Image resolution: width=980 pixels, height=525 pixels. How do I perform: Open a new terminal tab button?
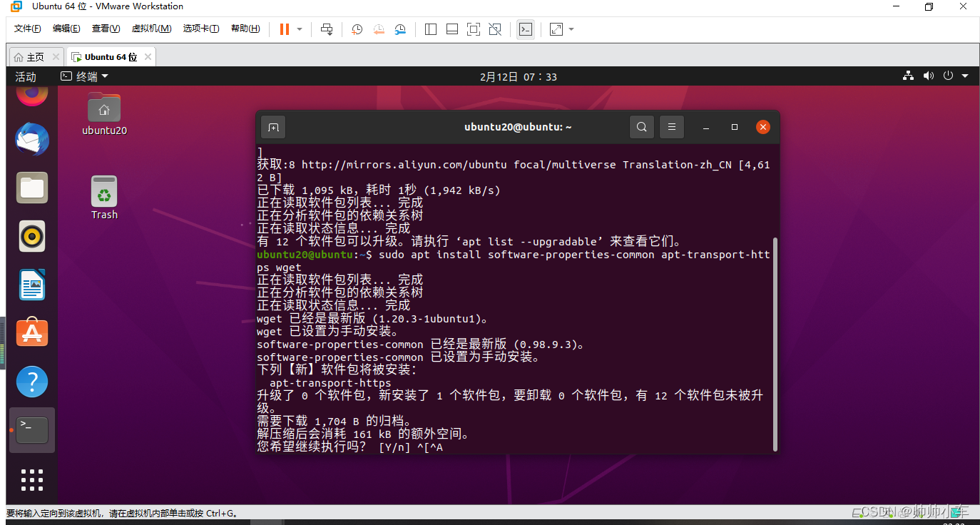point(273,127)
